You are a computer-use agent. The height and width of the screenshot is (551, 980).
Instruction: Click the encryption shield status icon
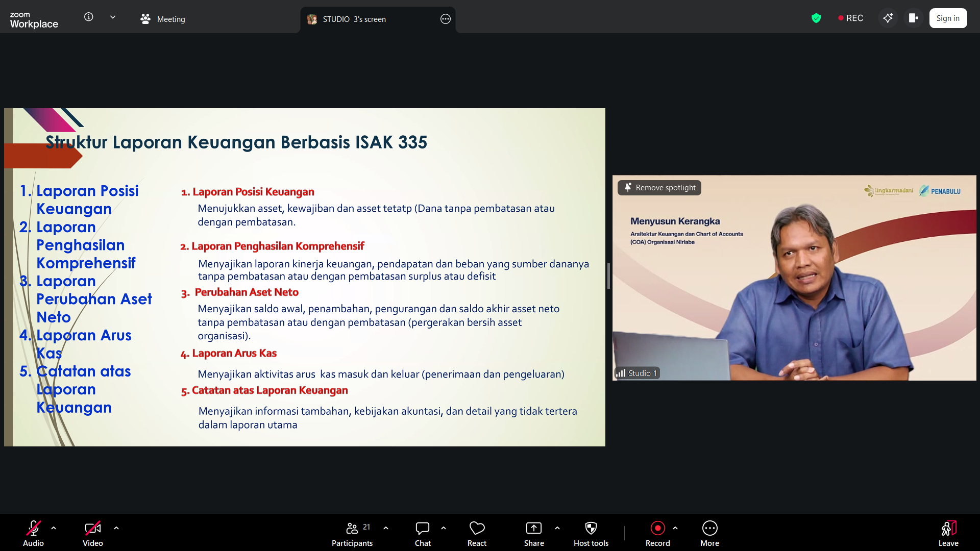point(816,18)
